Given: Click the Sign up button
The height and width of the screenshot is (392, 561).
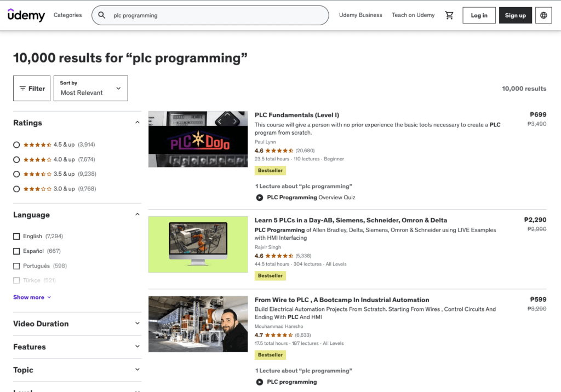Looking at the screenshot, I should pyautogui.click(x=515, y=15).
